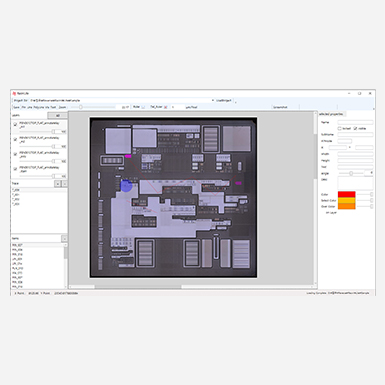Click the Save toolbar button
The image size is (385, 385).
click(16, 107)
